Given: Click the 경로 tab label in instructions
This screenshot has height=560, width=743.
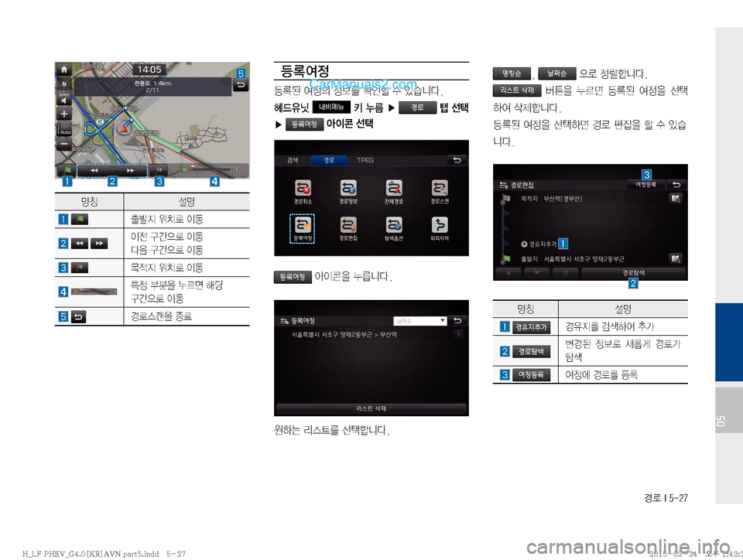Looking at the screenshot, I should click(417, 108).
